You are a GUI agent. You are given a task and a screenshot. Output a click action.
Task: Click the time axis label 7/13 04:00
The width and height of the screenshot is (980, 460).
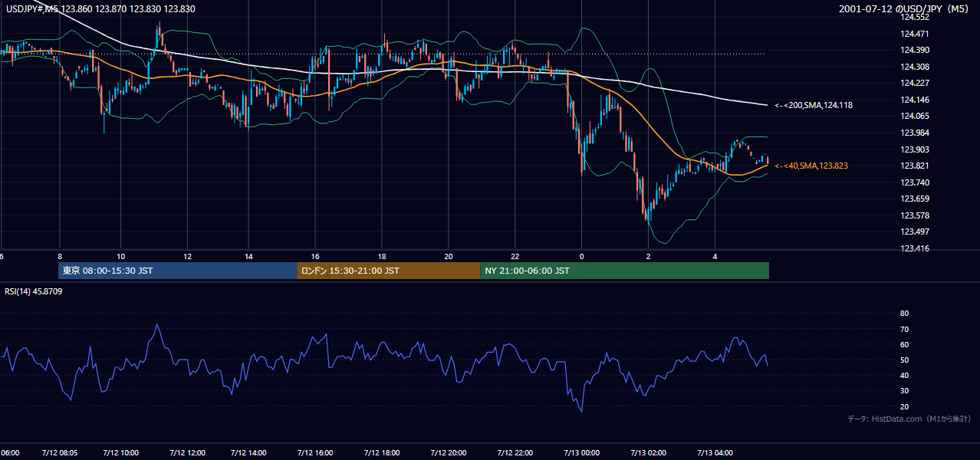tap(715, 452)
